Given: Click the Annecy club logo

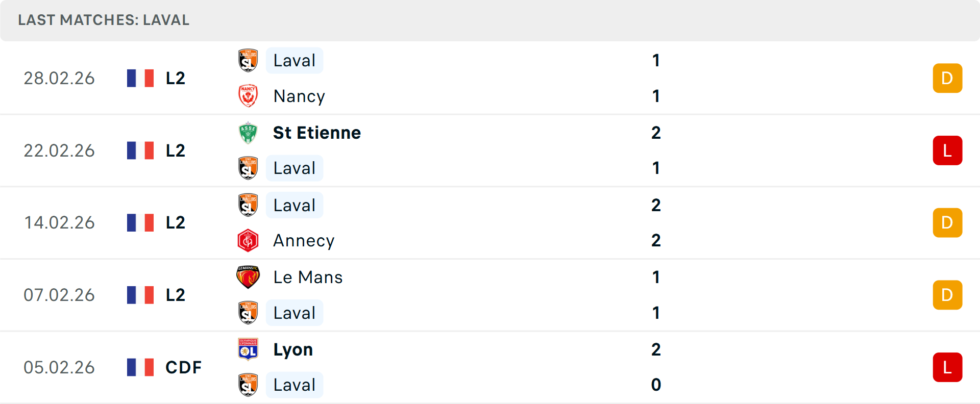Looking at the screenshot, I should pos(248,240).
